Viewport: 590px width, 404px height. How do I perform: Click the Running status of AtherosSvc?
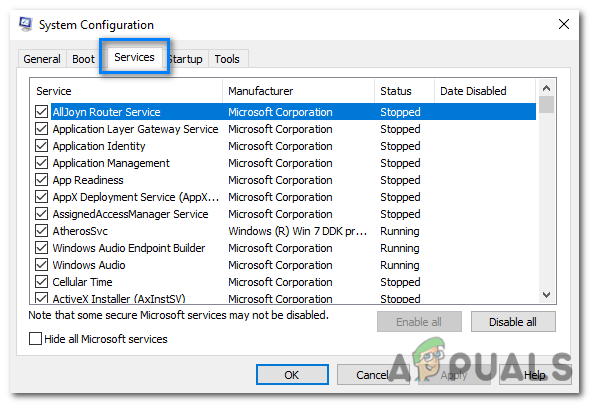tap(400, 231)
